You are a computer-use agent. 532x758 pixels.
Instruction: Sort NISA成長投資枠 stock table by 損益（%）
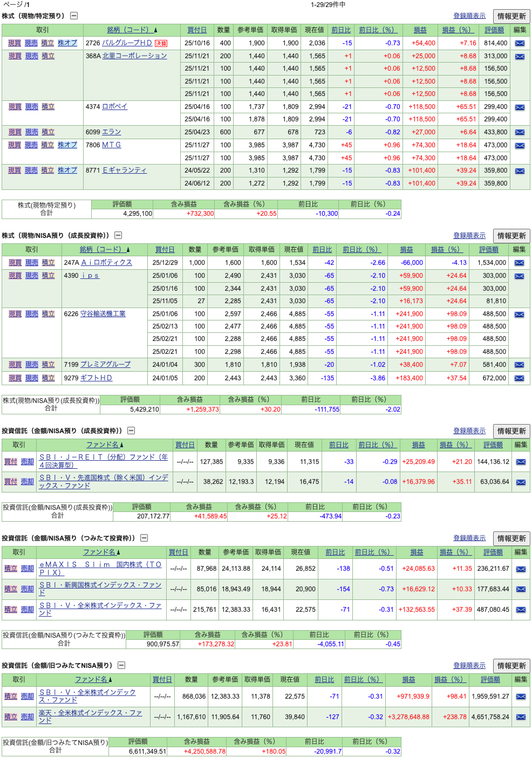coord(445,249)
